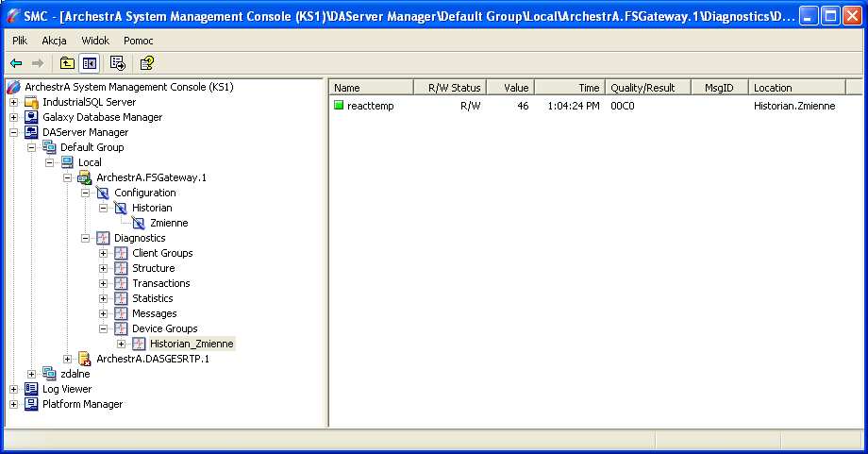The height and width of the screenshot is (454, 868).
Task: Open the Akcja menu
Action: 55,41
